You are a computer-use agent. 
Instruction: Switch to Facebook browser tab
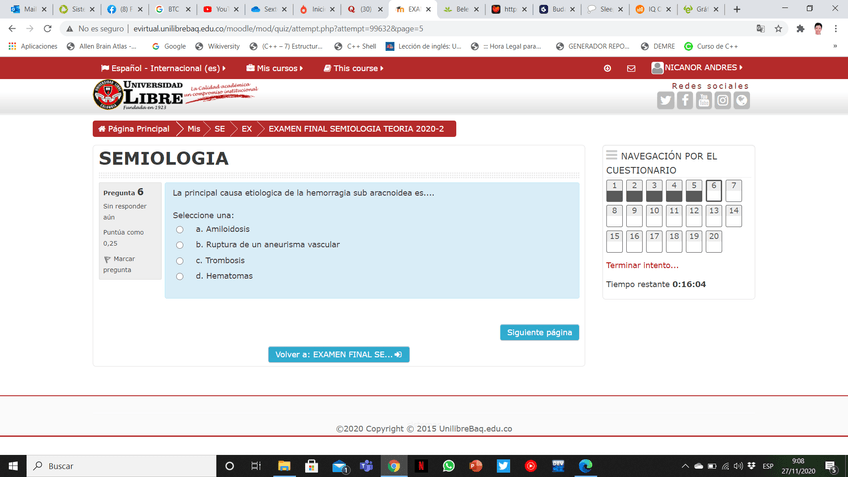(125, 9)
